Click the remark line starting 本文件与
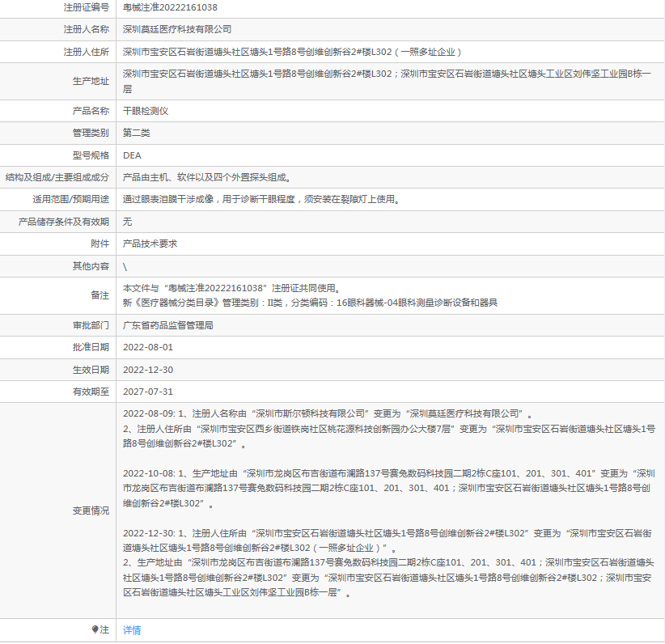The image size is (665, 644). click(x=232, y=289)
